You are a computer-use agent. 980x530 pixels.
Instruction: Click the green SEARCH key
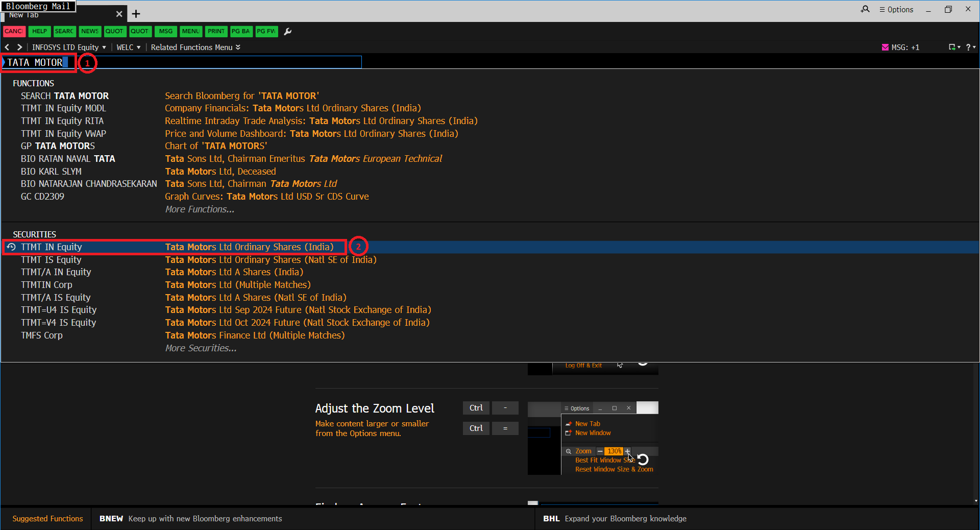(64, 32)
